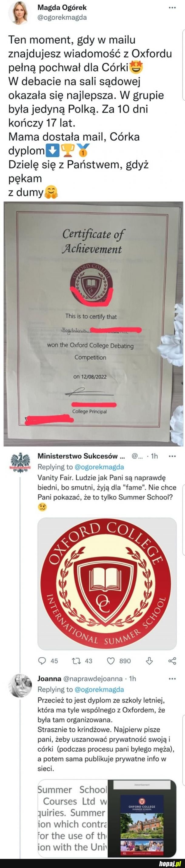Share the Ministerstwo Sukcesów reply
185x868 pixels.
point(172,661)
